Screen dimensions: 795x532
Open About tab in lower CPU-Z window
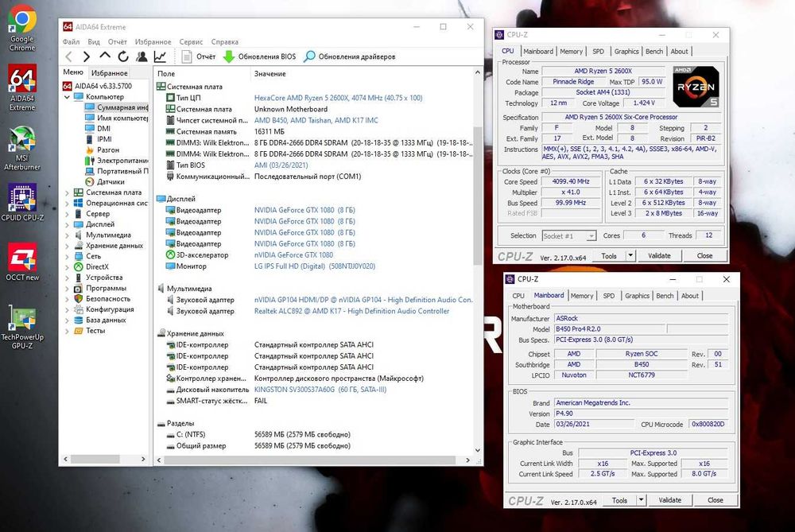coord(689,296)
